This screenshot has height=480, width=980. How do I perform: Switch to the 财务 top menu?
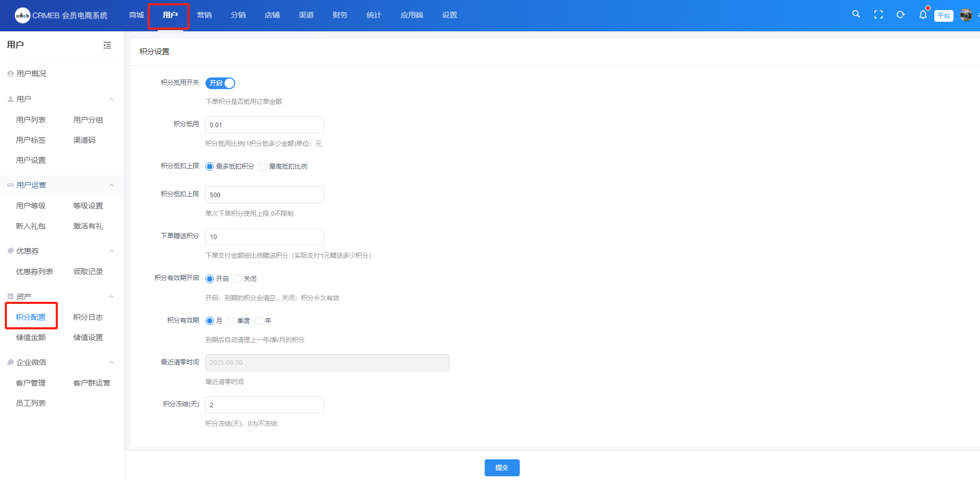pos(340,15)
